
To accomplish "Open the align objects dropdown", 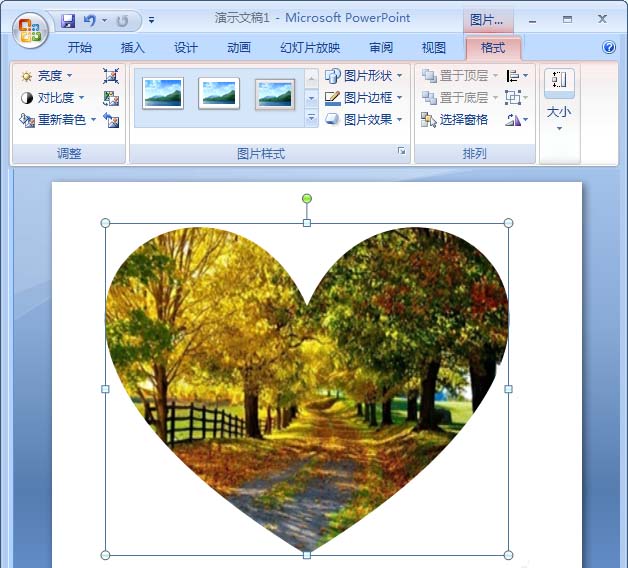I will click(517, 76).
